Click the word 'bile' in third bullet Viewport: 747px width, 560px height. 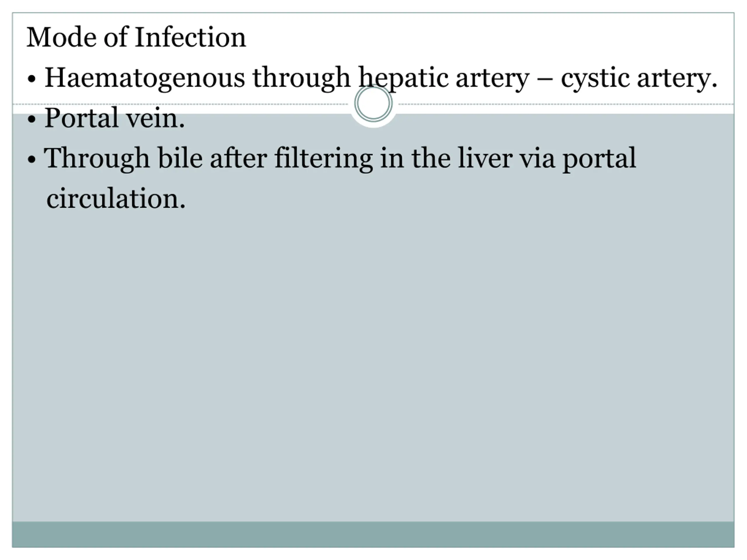(180, 157)
